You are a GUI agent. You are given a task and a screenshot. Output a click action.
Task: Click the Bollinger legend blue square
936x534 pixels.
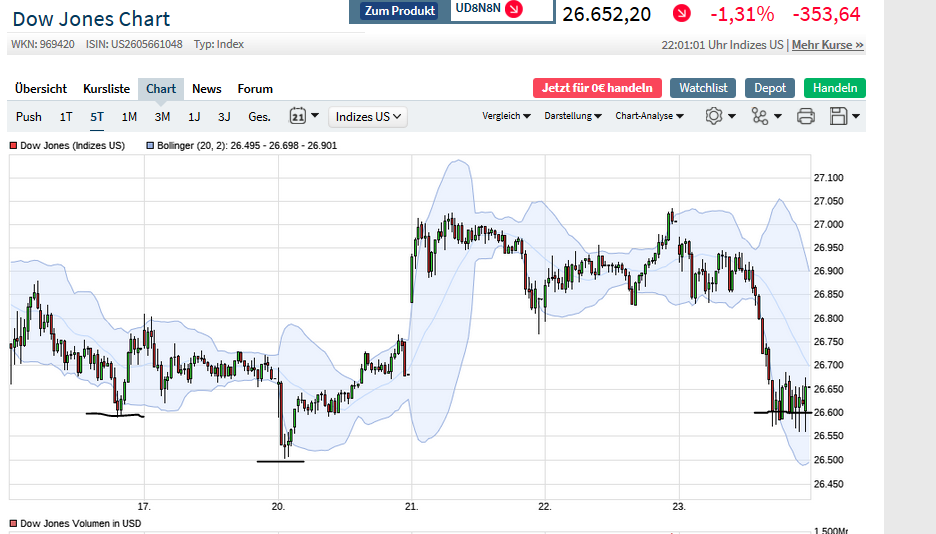[x=150, y=146]
